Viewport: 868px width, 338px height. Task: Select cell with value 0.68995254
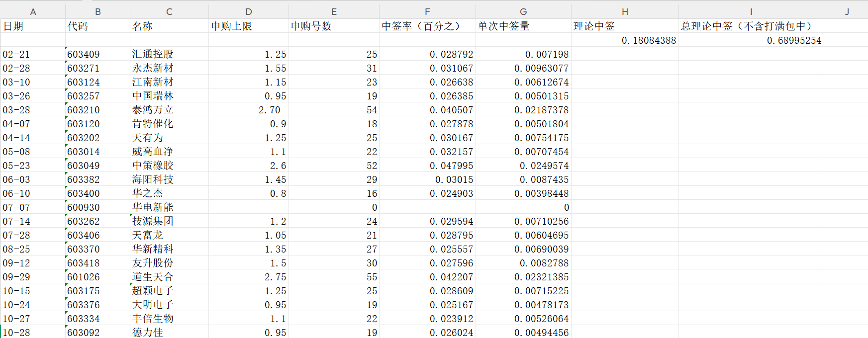click(751, 40)
